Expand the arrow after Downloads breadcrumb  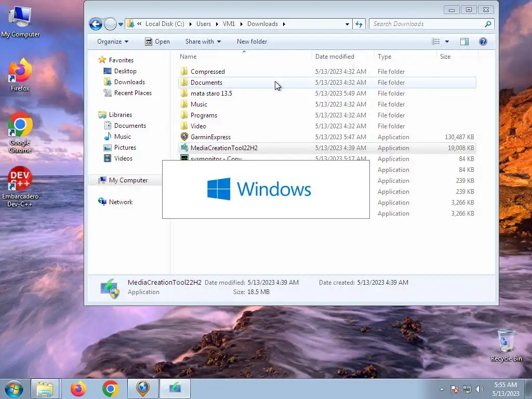point(284,24)
